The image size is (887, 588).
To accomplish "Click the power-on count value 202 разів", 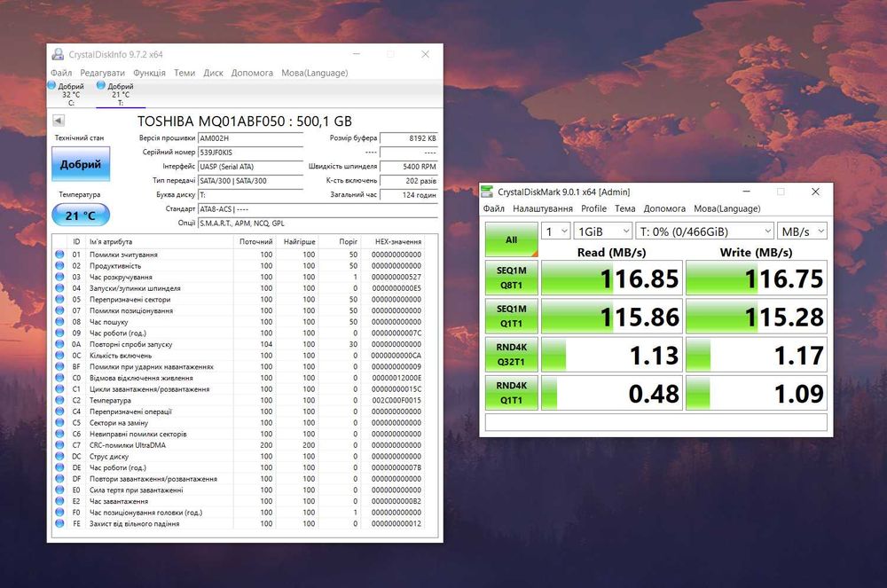I will coord(408,181).
